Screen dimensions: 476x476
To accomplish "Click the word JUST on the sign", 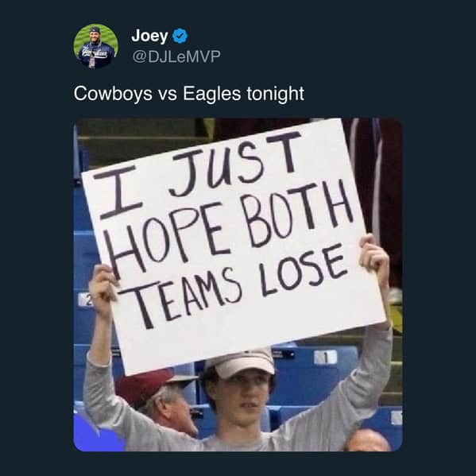I will [x=235, y=164].
